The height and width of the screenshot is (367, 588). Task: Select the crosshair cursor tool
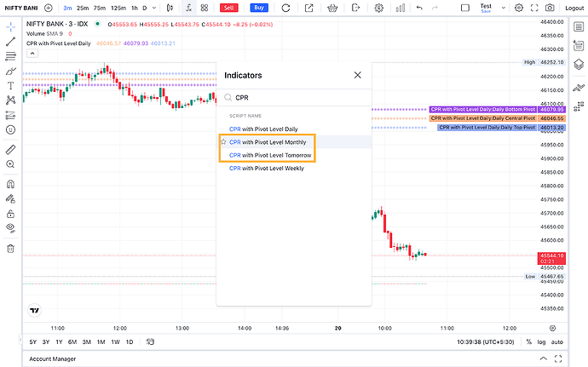(x=10, y=26)
